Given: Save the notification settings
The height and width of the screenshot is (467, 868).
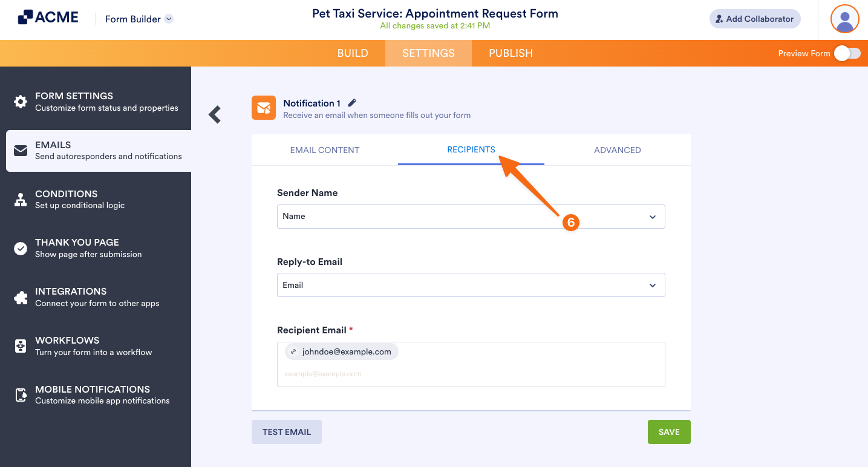Looking at the screenshot, I should [668, 431].
